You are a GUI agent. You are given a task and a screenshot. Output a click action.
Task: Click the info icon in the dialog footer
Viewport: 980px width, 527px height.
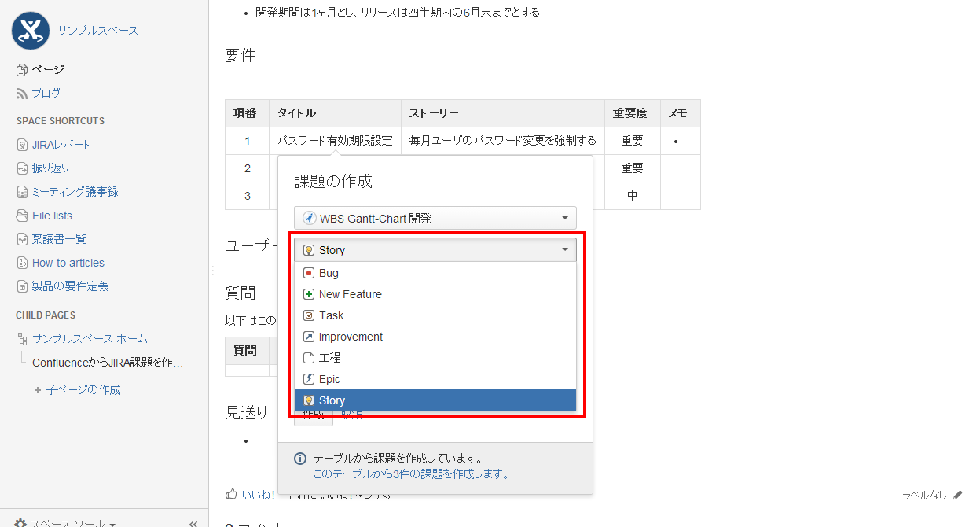pyautogui.click(x=300, y=459)
